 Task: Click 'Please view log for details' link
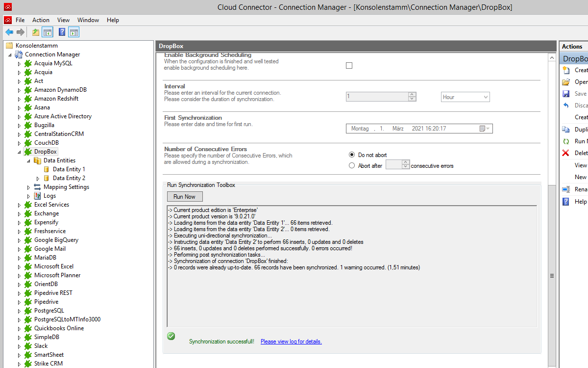click(291, 342)
